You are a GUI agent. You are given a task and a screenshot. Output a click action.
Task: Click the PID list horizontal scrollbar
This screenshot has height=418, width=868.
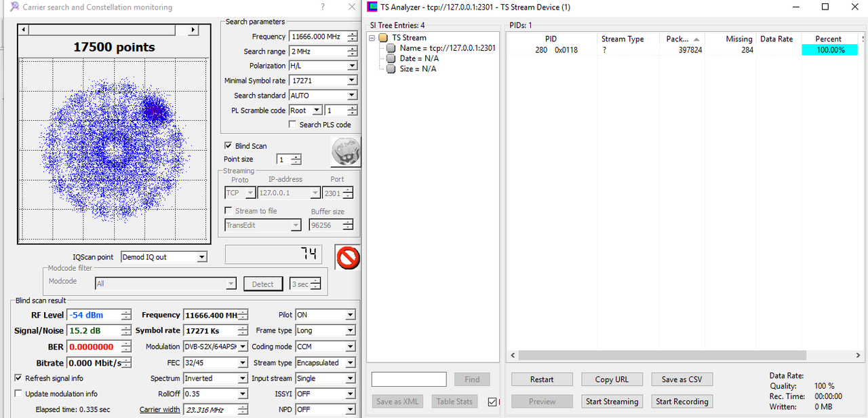[x=662, y=355]
